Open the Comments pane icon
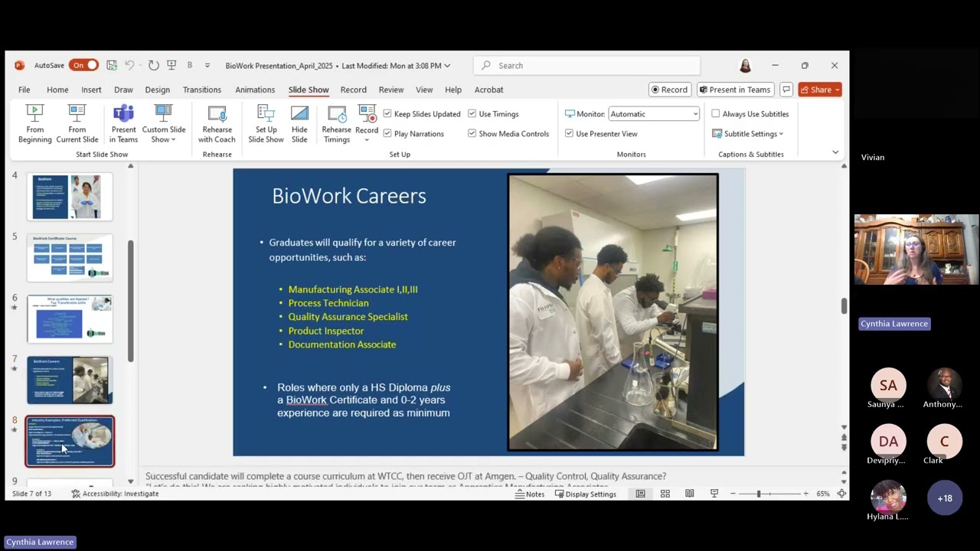This screenshot has height=551, width=980. click(x=786, y=90)
